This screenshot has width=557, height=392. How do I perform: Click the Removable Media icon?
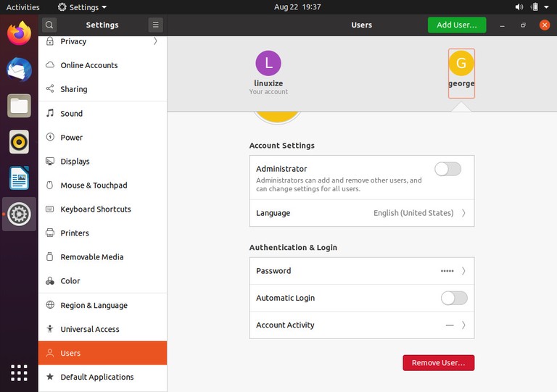(x=50, y=257)
